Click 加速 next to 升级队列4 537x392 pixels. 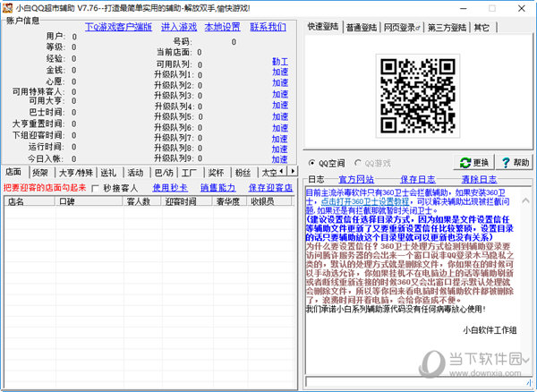pyautogui.click(x=280, y=105)
